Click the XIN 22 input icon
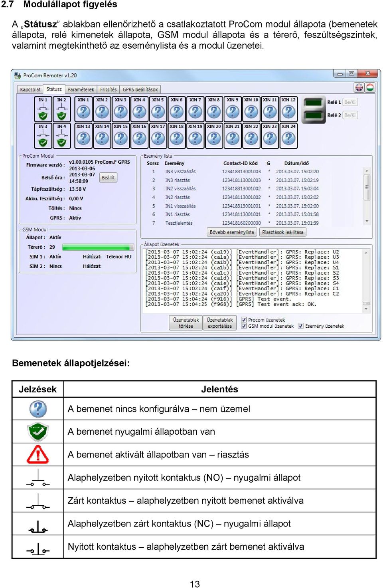This screenshot has height=588, width=383. coord(251,136)
